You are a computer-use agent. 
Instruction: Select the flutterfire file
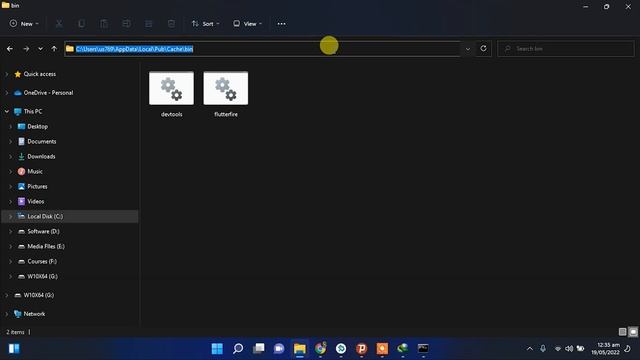point(226,95)
